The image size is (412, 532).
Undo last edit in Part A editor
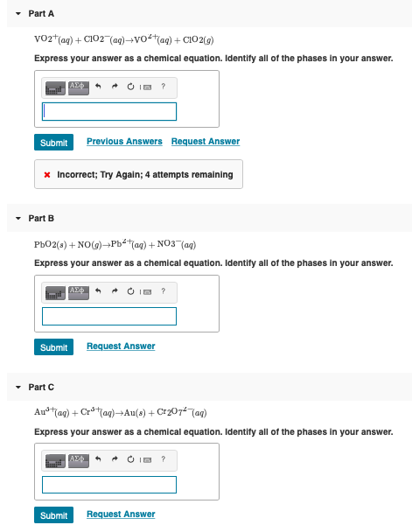[x=98, y=87]
